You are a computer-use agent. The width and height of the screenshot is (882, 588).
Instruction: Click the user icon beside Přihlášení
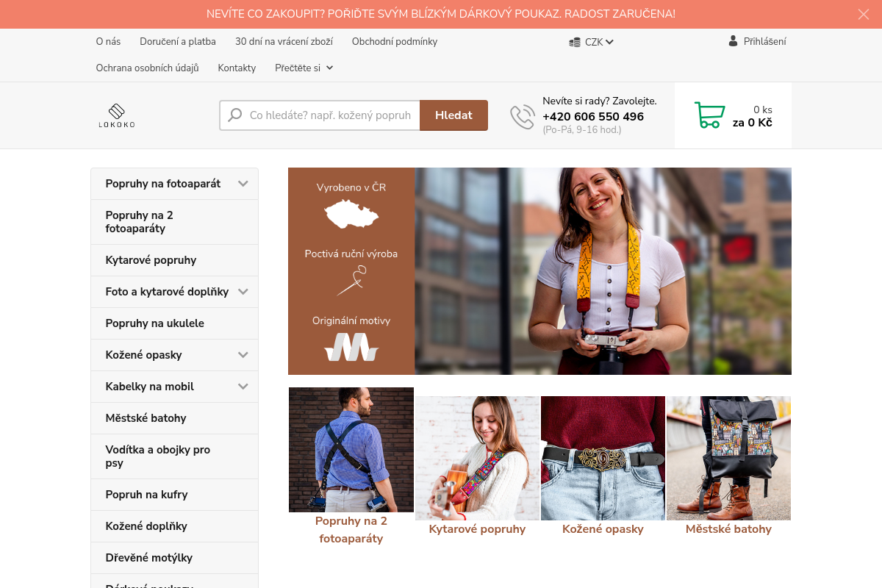pos(733,41)
